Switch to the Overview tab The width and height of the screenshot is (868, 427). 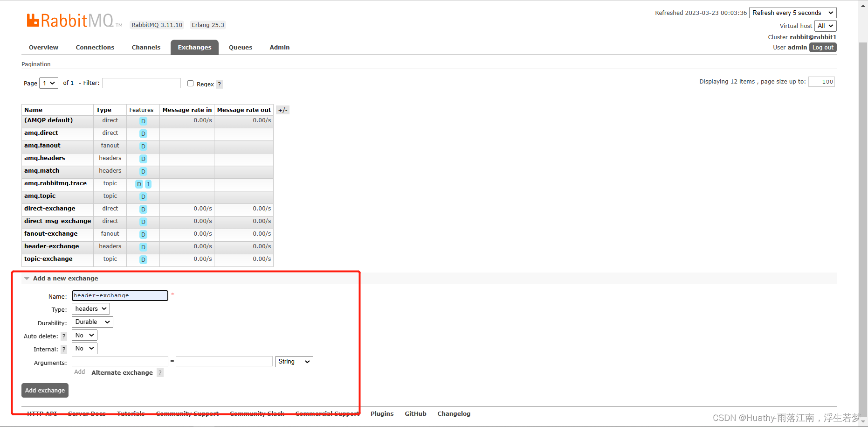[43, 48]
